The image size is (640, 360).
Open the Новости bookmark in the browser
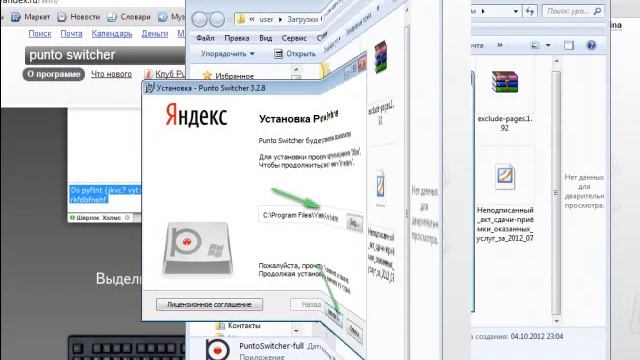pos(79,17)
